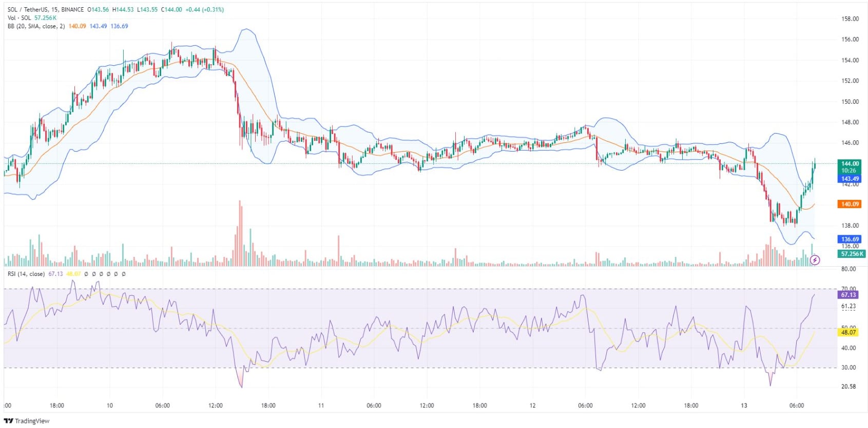
Task: Click the 156.00 price axis label
Action: 850,40
